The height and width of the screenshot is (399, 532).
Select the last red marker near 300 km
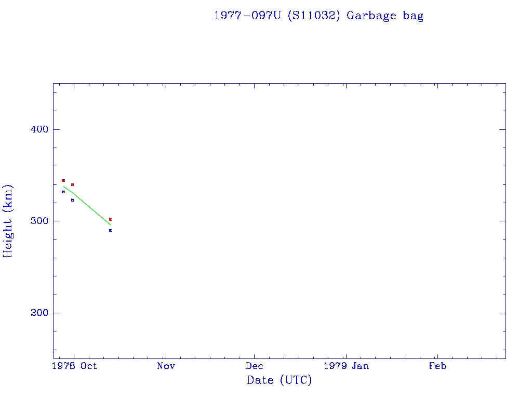111,219
